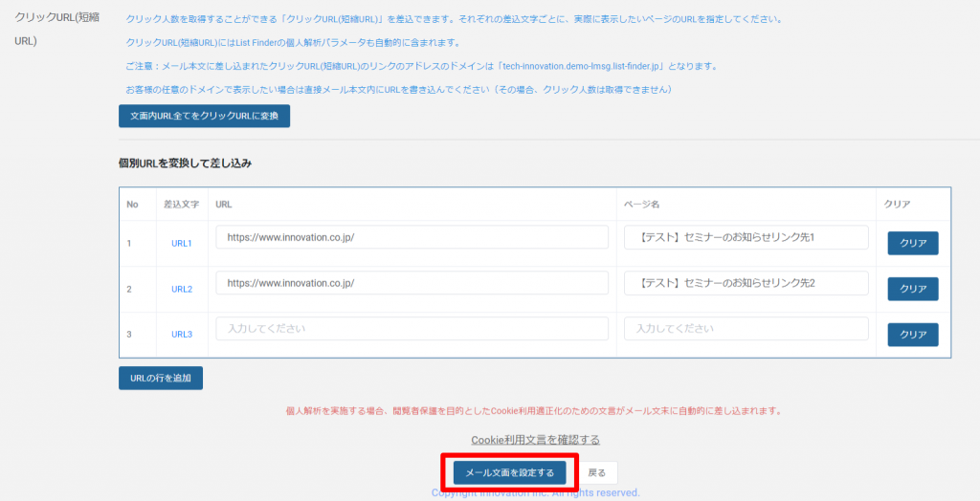
Task: Click the No column header
Action: [x=132, y=205]
